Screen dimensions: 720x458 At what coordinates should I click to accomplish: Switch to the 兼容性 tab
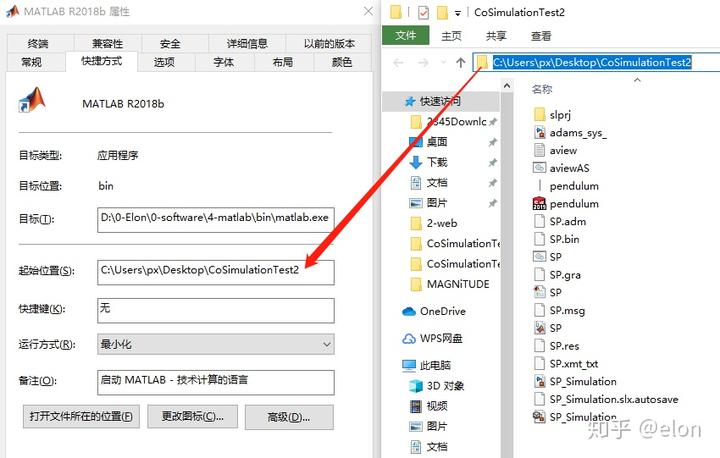[x=107, y=44]
